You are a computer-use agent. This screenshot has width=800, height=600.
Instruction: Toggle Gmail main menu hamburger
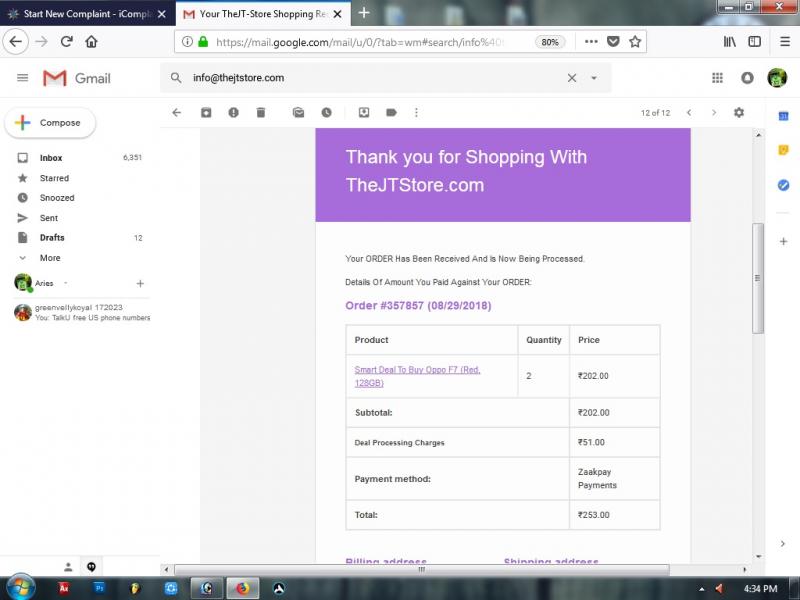pos(22,78)
